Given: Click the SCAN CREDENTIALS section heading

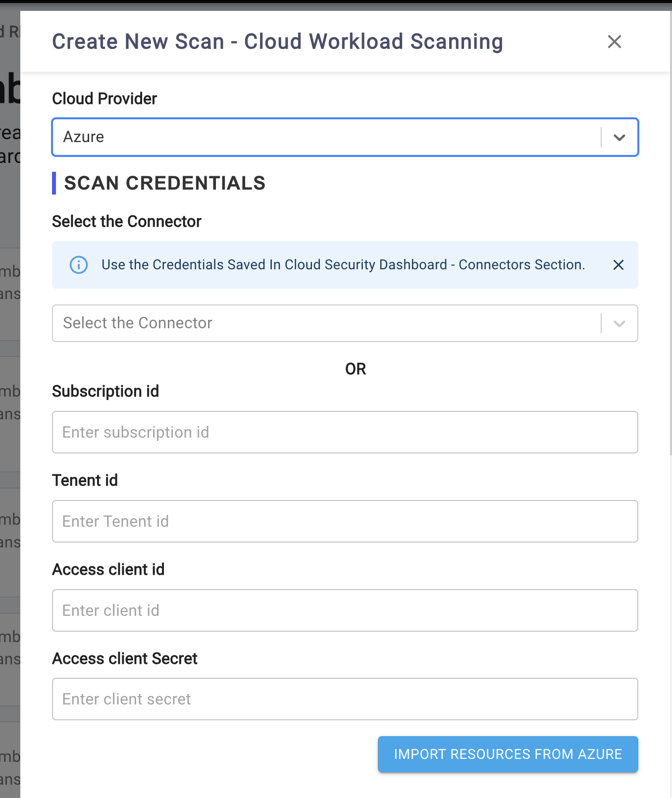Looking at the screenshot, I should (x=165, y=183).
